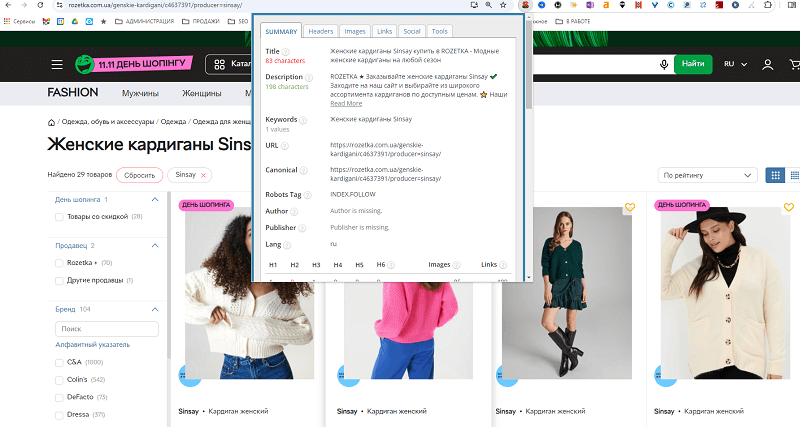Click the zoom magnifier icon in address bar
Image resolution: width=800 pixels, height=427 pixels.
tap(489, 5)
